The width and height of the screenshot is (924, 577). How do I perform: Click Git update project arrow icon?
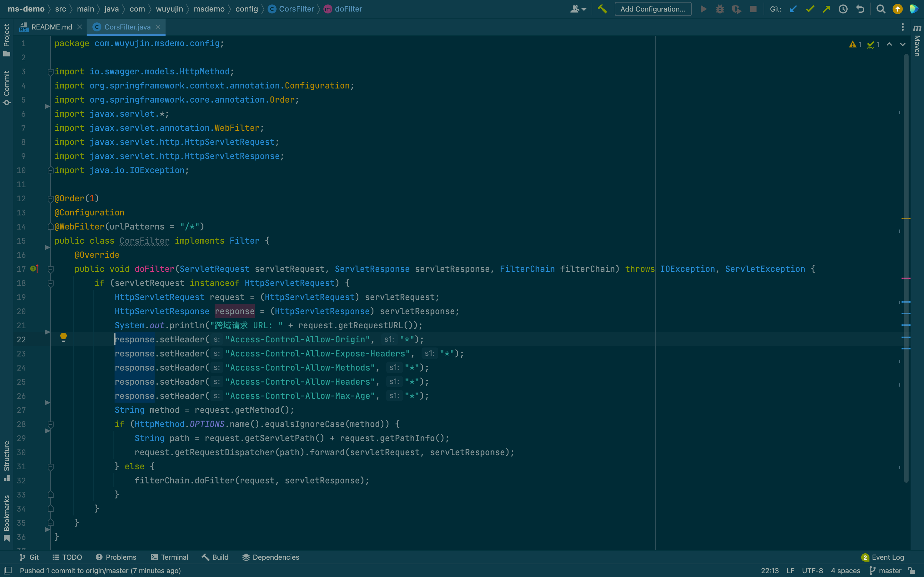click(793, 9)
